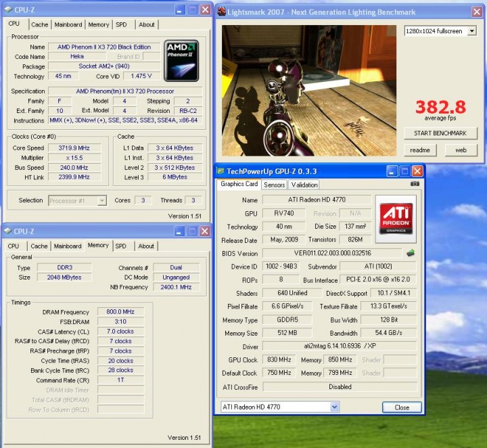The height and width of the screenshot is (448, 487).
Task: Click the GPU Clock value 830 MHz
Action: (279, 360)
